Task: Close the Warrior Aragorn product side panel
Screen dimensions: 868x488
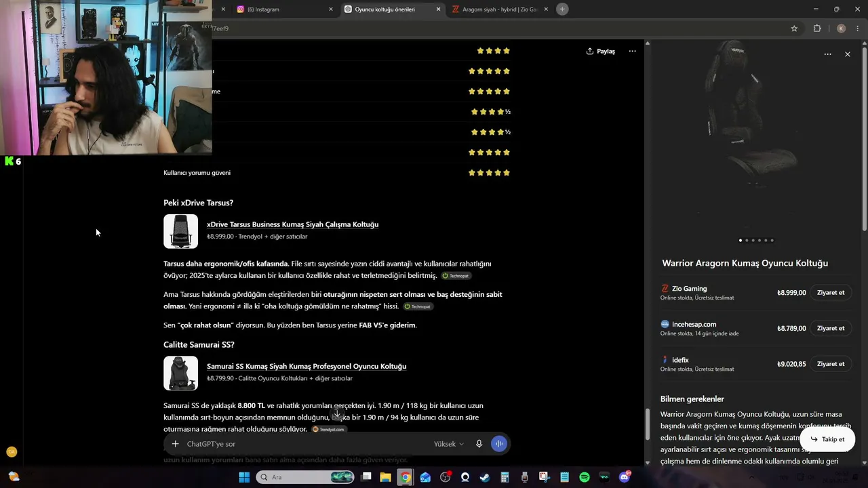Action: tap(847, 54)
